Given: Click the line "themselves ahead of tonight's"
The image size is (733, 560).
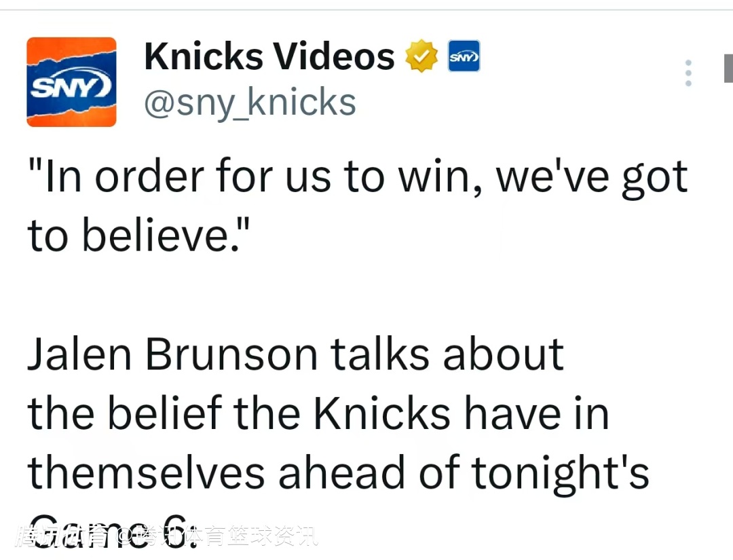Looking at the screenshot, I should click(x=339, y=472).
